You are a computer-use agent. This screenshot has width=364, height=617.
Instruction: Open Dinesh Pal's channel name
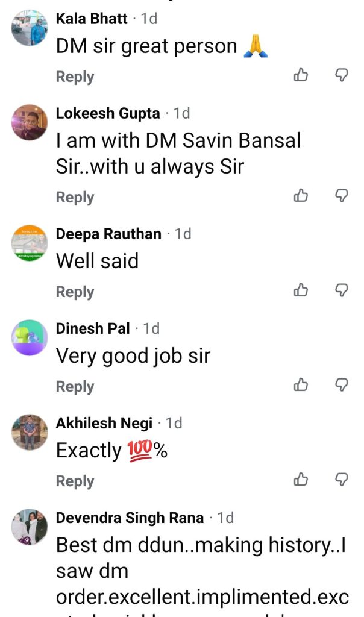click(93, 328)
